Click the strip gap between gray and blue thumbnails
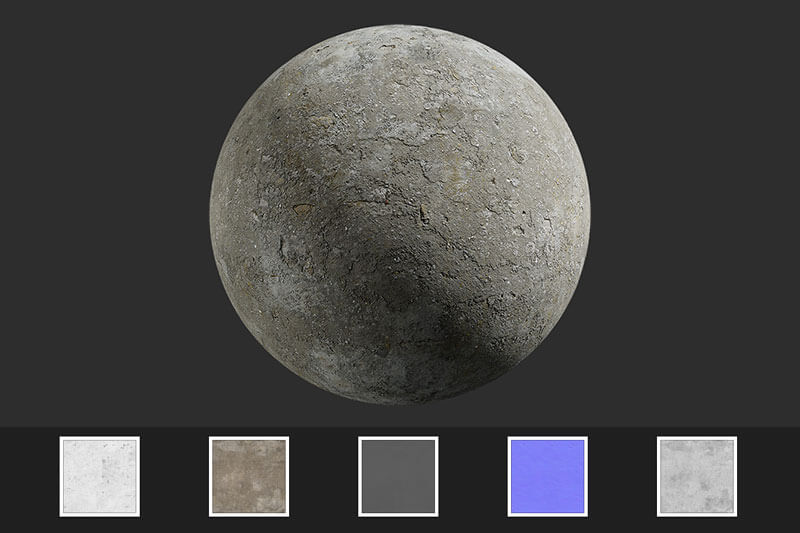This screenshot has width=800, height=533. point(473,476)
